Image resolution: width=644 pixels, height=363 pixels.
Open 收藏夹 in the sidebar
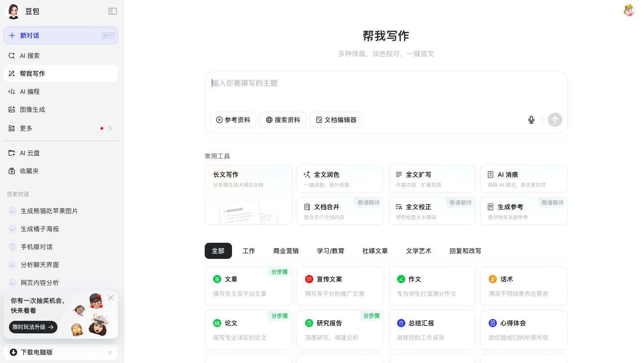point(61,171)
